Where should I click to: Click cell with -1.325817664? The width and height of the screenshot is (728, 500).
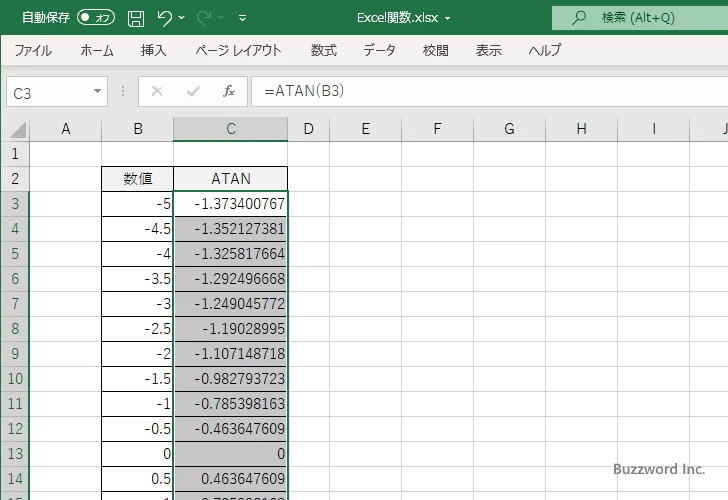click(x=231, y=254)
